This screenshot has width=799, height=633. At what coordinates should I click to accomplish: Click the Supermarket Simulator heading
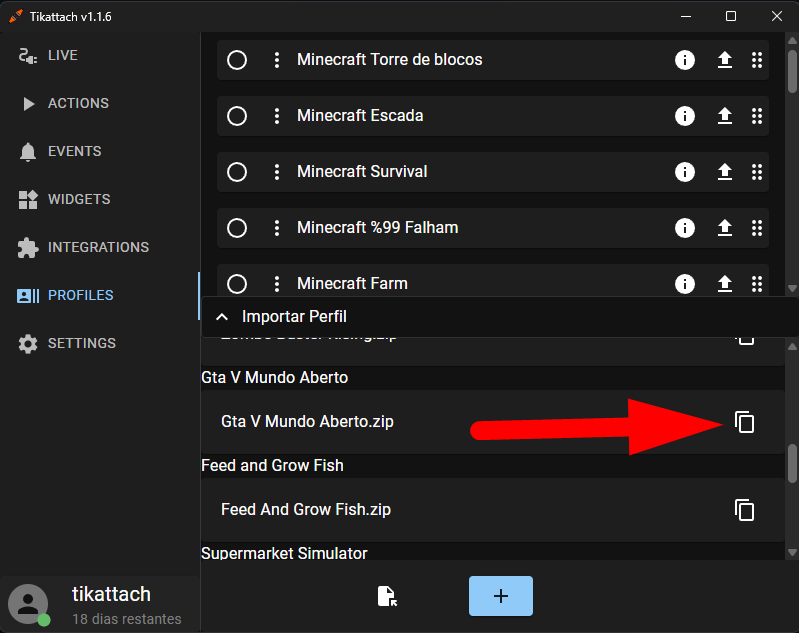(284, 553)
